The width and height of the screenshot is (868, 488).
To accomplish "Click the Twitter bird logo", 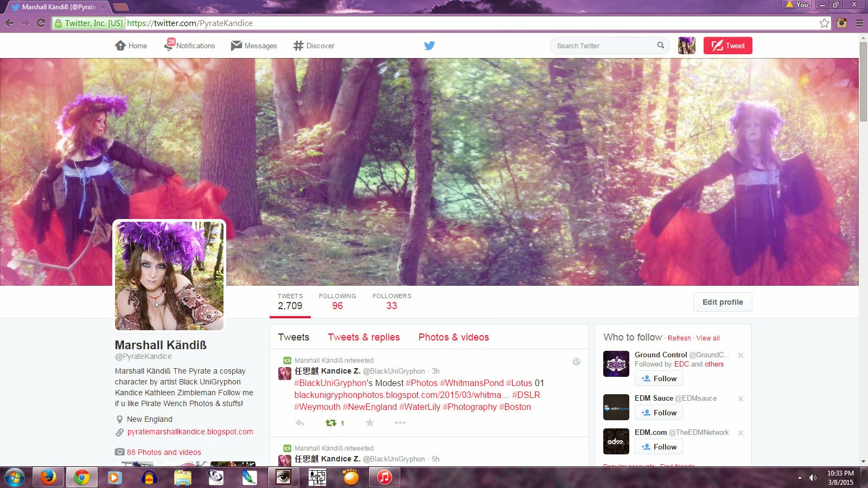I will 430,46.
